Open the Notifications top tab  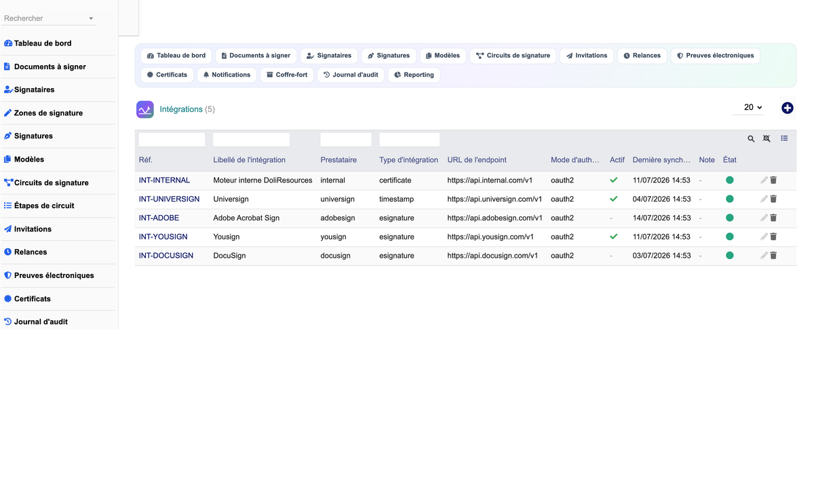(227, 75)
